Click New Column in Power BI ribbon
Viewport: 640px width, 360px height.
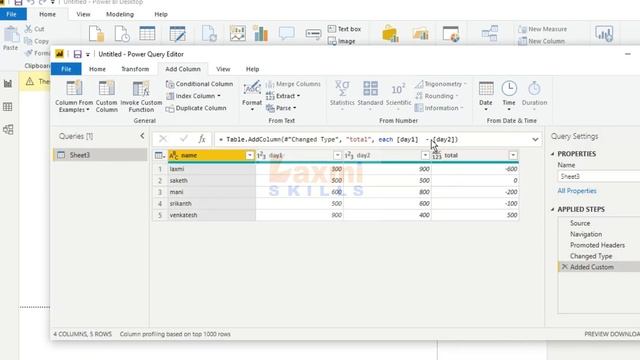click(x=541, y=41)
